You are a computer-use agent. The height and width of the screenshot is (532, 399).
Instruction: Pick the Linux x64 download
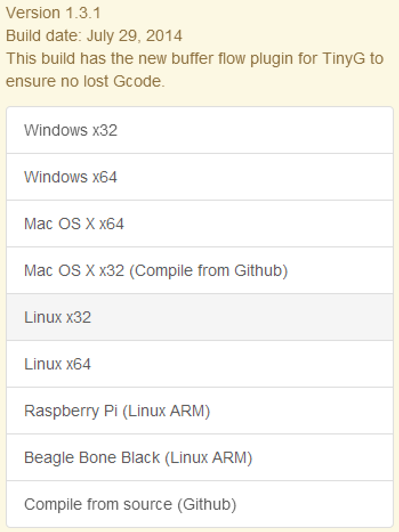point(57,364)
